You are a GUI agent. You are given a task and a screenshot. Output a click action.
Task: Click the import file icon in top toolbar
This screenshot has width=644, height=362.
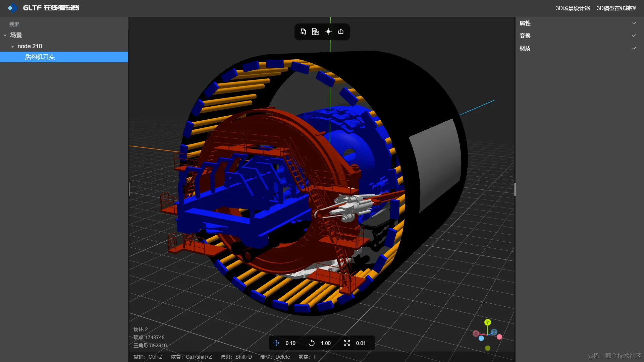tap(303, 32)
